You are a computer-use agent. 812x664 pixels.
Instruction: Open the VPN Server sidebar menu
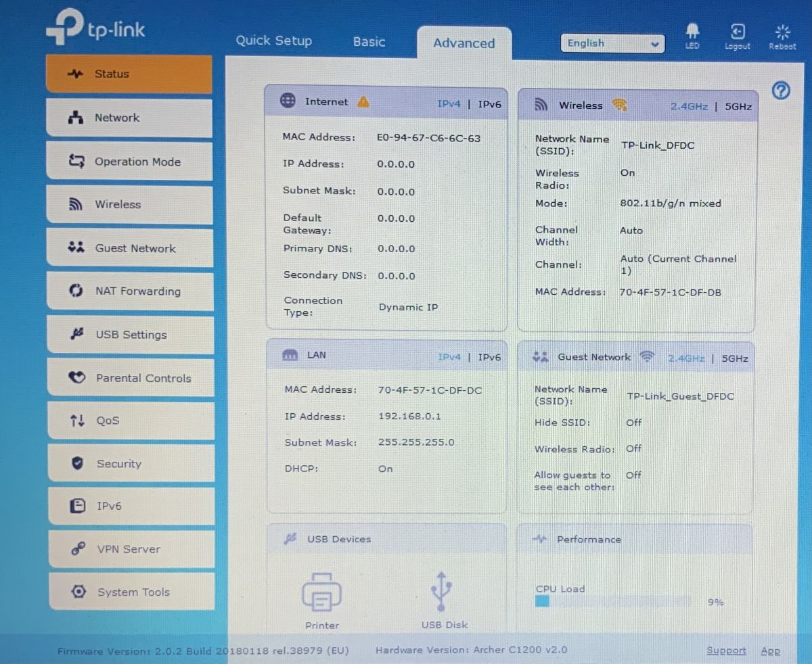click(x=131, y=549)
